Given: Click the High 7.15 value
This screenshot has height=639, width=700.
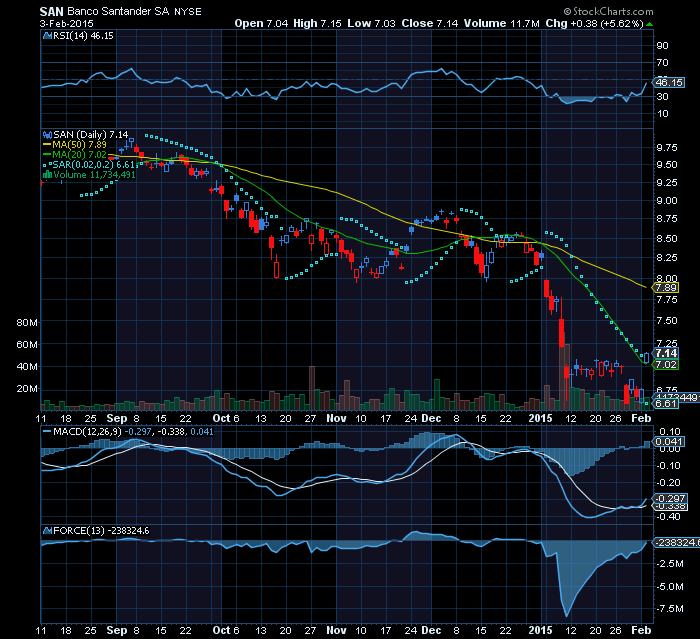Looking at the screenshot, I should [x=317, y=24].
